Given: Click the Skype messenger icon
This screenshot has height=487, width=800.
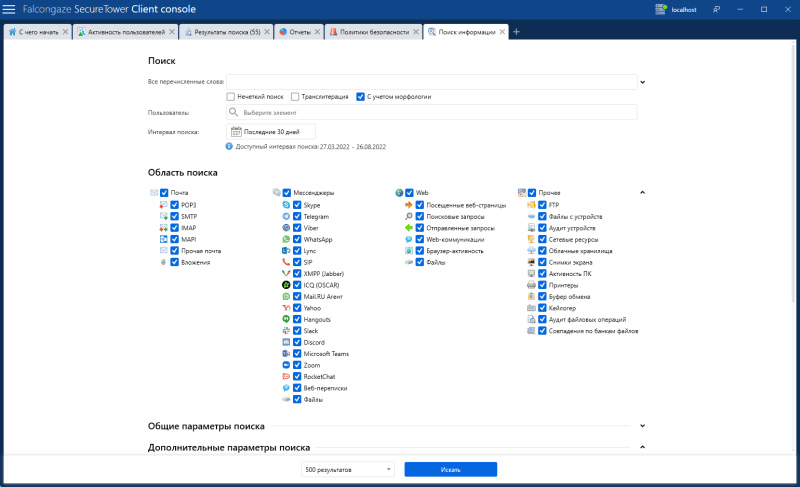Looking at the screenshot, I should 285,204.
